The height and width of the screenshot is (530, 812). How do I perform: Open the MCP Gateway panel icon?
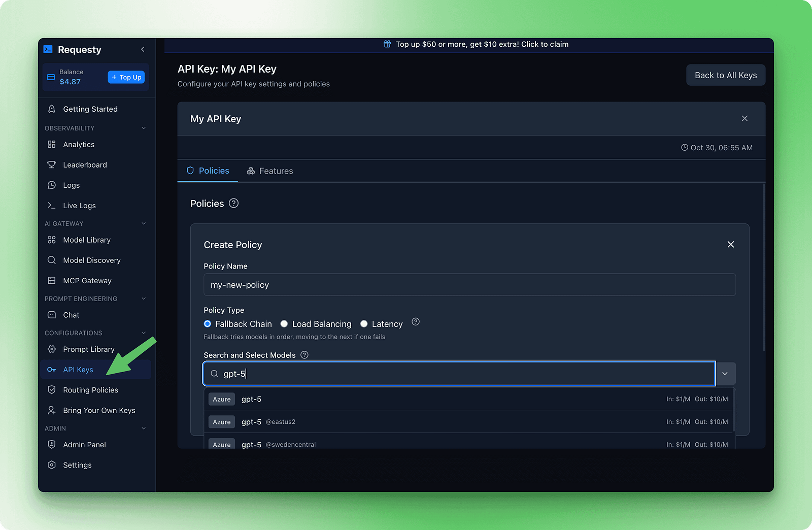click(x=52, y=280)
